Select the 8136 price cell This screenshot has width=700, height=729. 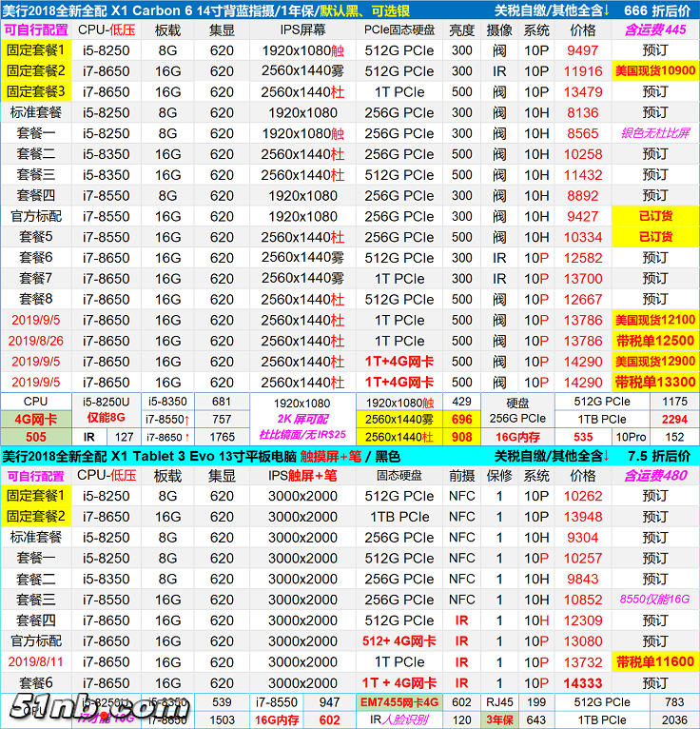582,112
